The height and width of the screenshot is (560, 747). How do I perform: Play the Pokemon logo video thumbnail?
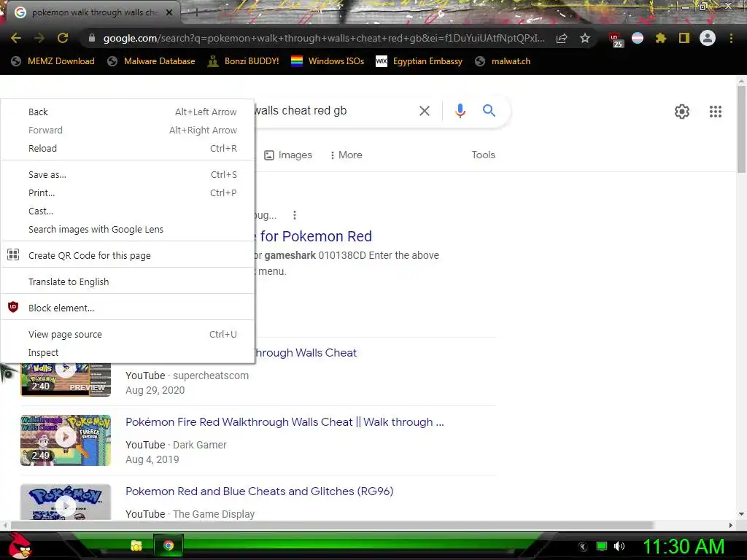(x=66, y=502)
